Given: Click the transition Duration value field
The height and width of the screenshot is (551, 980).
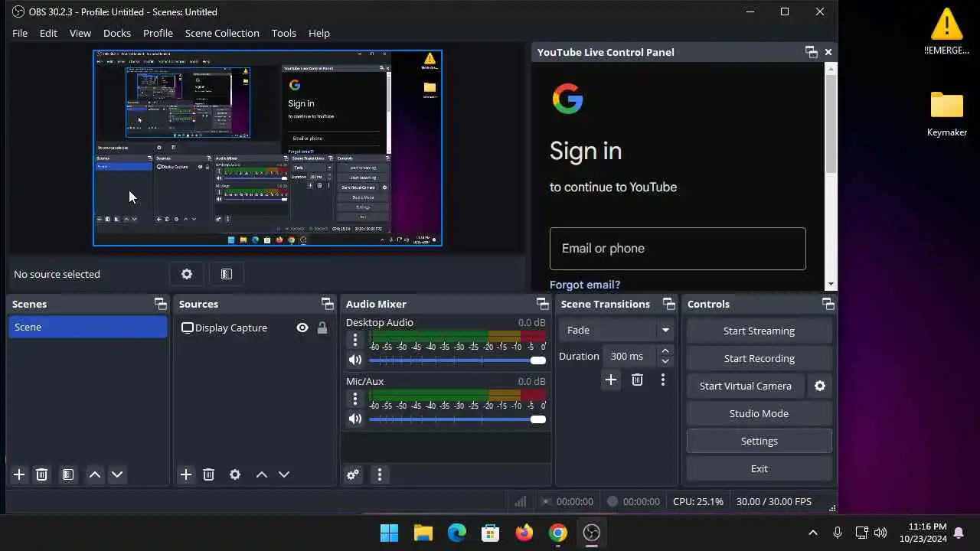Looking at the screenshot, I should 629,356.
